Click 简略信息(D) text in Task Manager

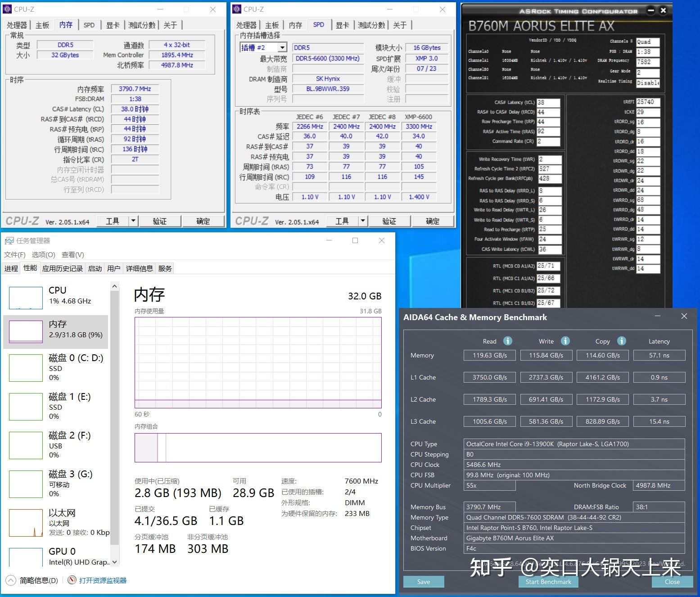pyautogui.click(x=39, y=580)
